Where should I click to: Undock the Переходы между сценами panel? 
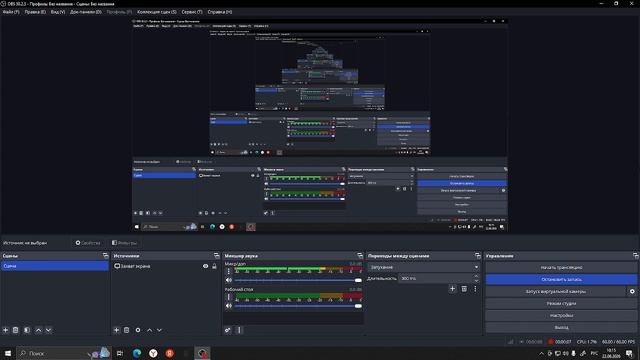[x=478, y=256]
